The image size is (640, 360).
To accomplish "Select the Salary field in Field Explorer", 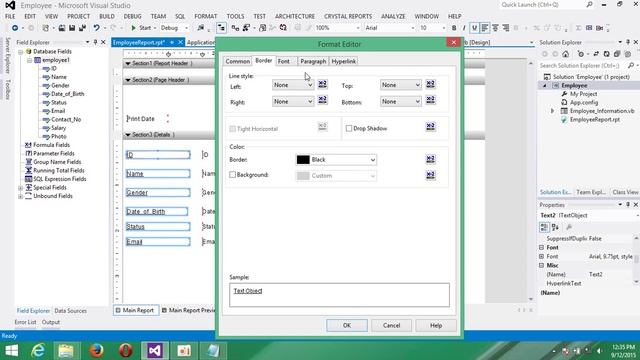I will pyautogui.click(x=58, y=128).
